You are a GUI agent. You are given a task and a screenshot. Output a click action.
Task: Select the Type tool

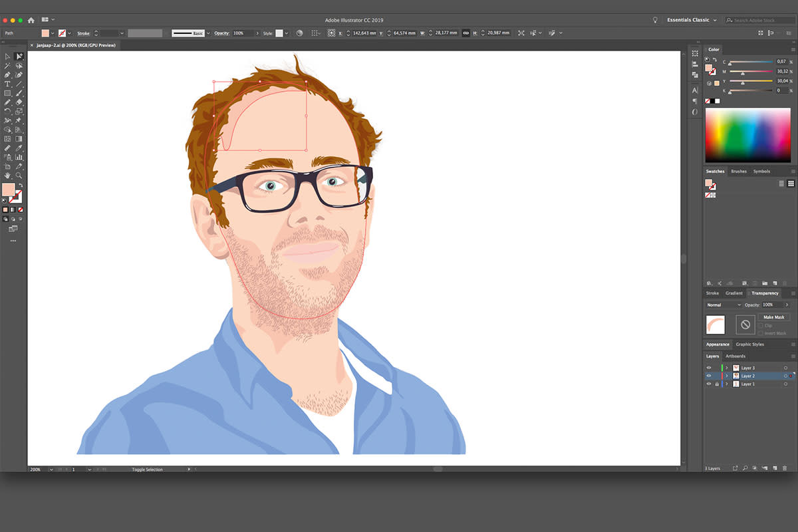(x=7, y=84)
